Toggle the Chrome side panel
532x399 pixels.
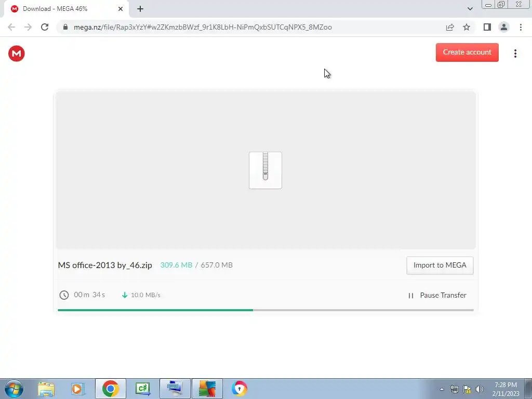coord(487,27)
